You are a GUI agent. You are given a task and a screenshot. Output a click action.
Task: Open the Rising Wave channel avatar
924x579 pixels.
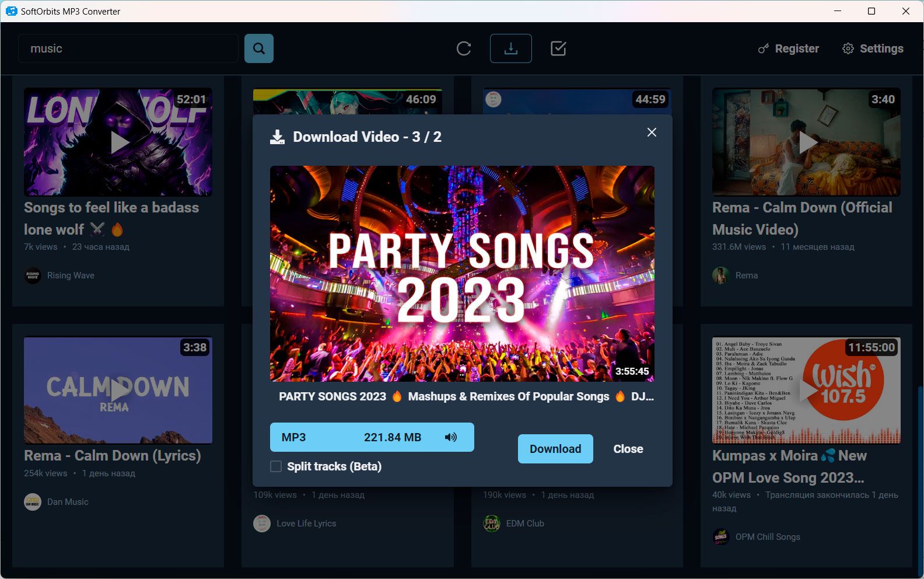click(x=33, y=275)
